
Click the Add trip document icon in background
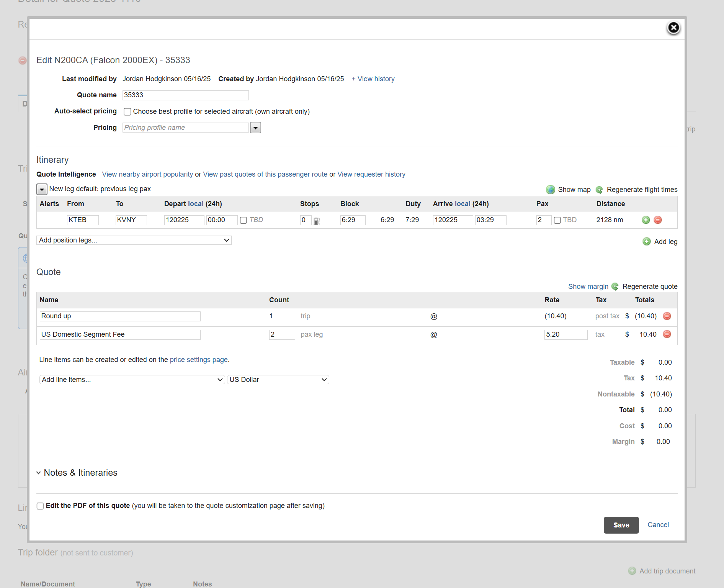(x=632, y=571)
